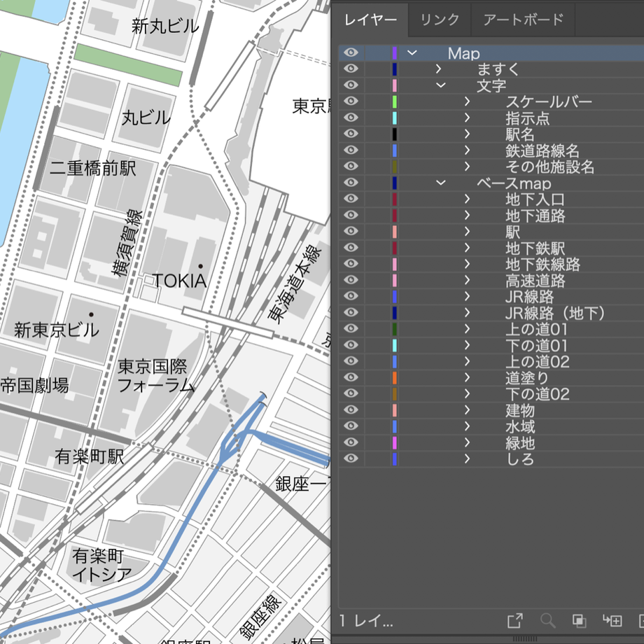Expand the 地下鉄駅 layer
The width and height of the screenshot is (644, 644).
(x=467, y=247)
